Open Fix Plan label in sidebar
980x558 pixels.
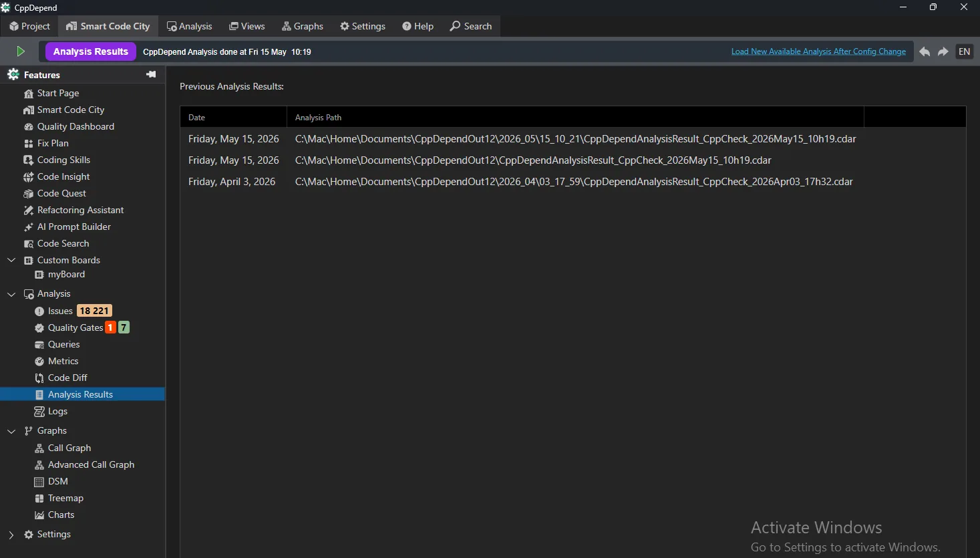point(53,144)
